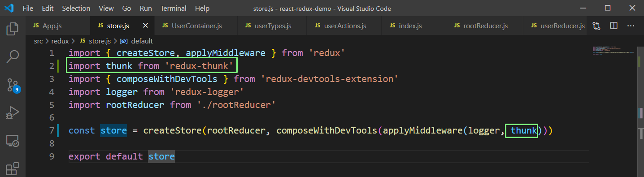Image resolution: width=644 pixels, height=177 pixels.
Task: Click the default symbol breadcrumb
Action: pos(136,41)
